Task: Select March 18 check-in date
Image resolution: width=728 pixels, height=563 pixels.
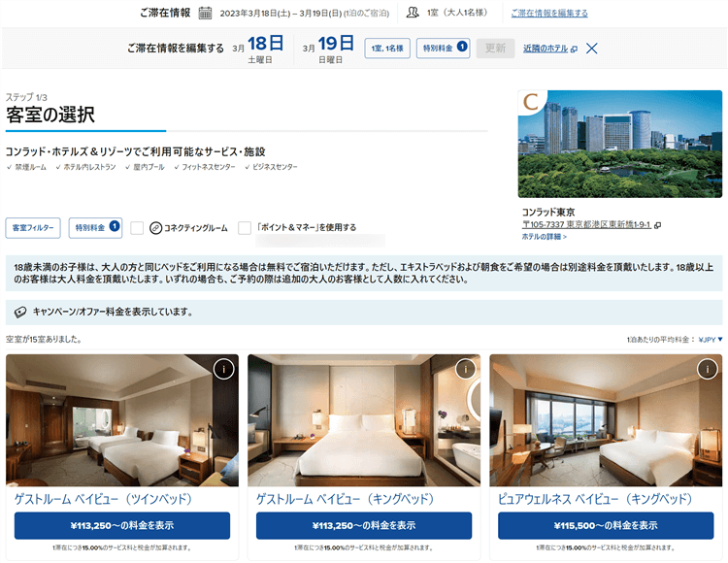Action: [x=258, y=49]
